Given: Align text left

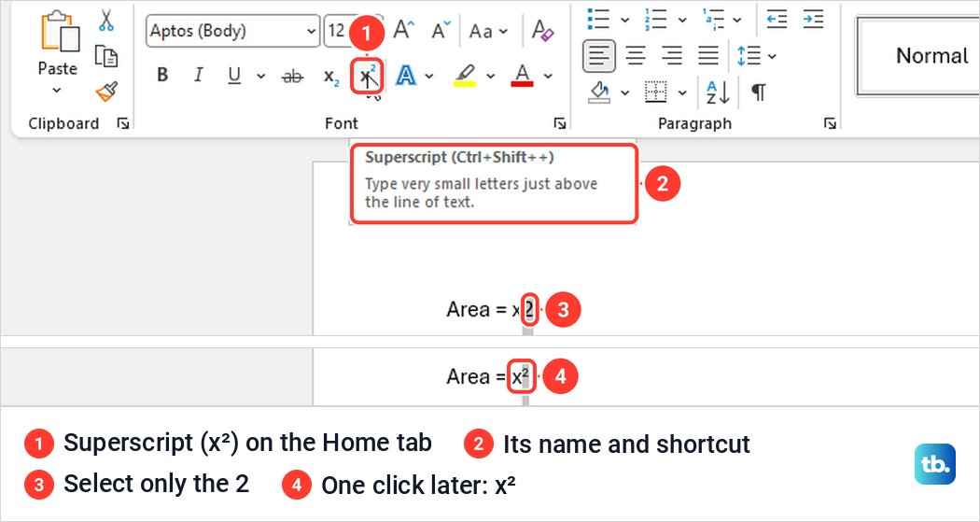Looking at the screenshot, I should pyautogui.click(x=599, y=56).
